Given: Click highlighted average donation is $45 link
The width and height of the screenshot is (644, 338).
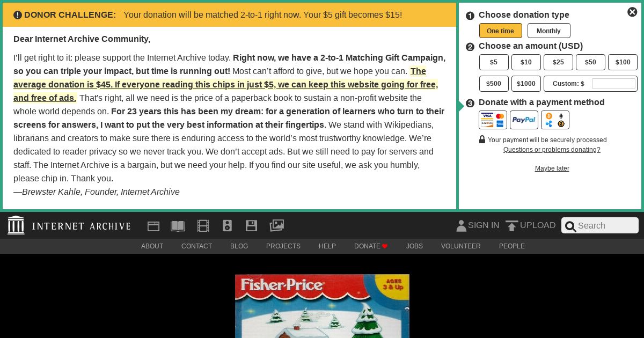Looking at the screenshot, I should tap(225, 84).
